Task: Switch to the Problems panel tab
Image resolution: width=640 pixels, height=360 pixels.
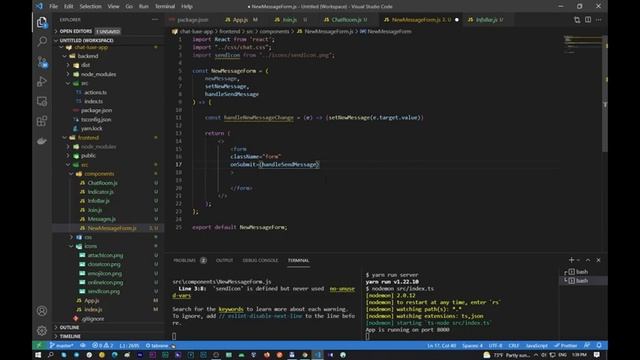Action: click(x=184, y=260)
